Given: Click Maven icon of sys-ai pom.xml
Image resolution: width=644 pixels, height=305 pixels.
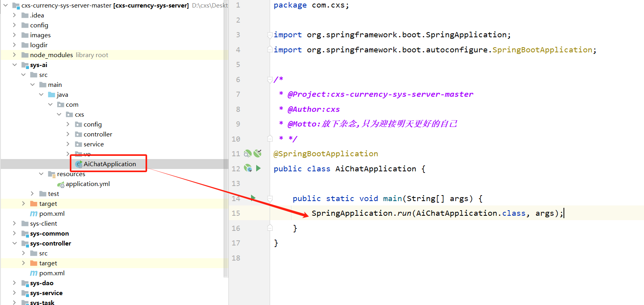Looking at the screenshot, I should pos(34,214).
